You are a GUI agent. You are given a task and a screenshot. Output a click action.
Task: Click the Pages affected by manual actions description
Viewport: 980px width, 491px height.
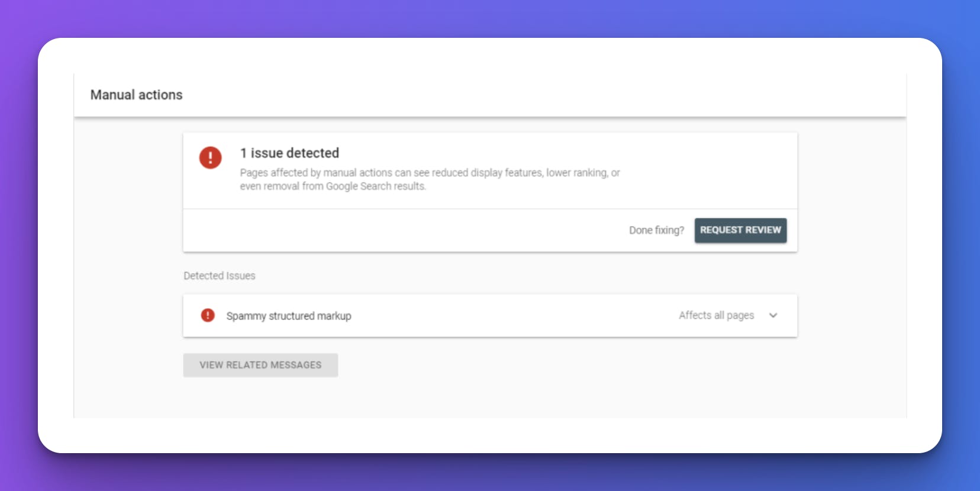(x=430, y=179)
